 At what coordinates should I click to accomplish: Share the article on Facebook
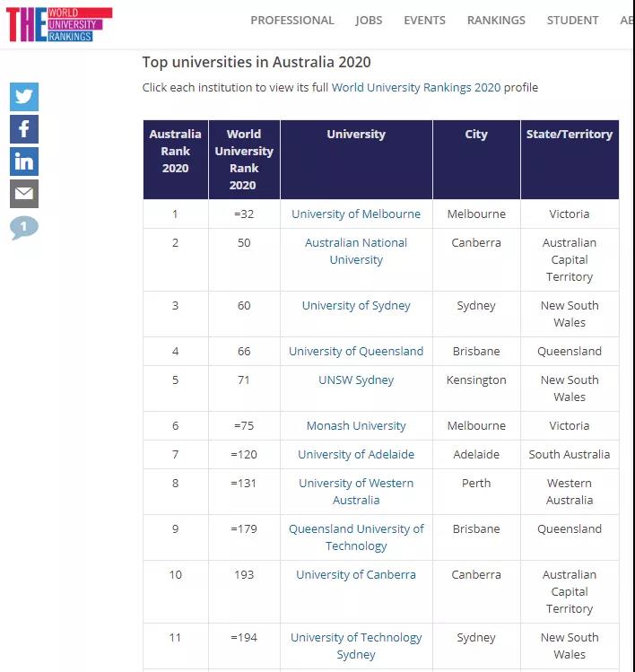coord(24,129)
